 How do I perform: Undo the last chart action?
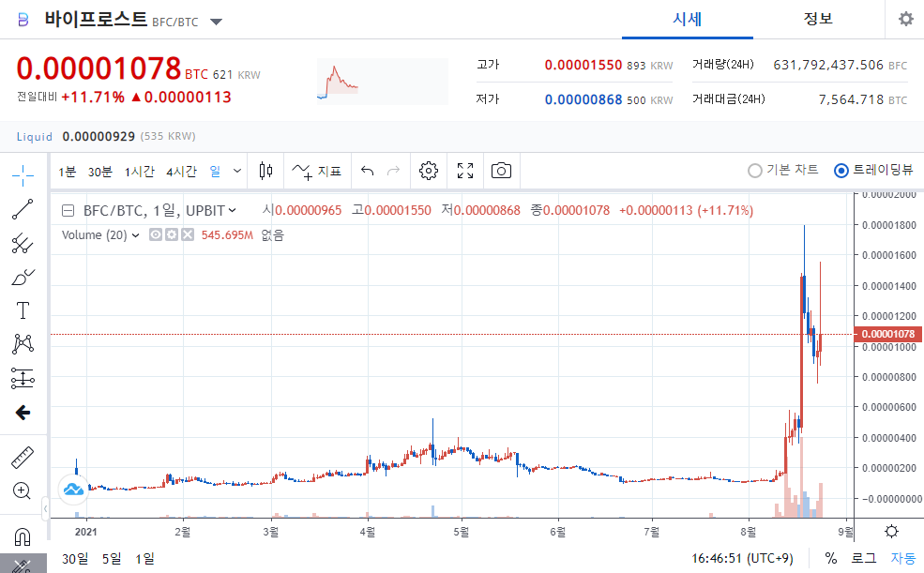coord(367,172)
